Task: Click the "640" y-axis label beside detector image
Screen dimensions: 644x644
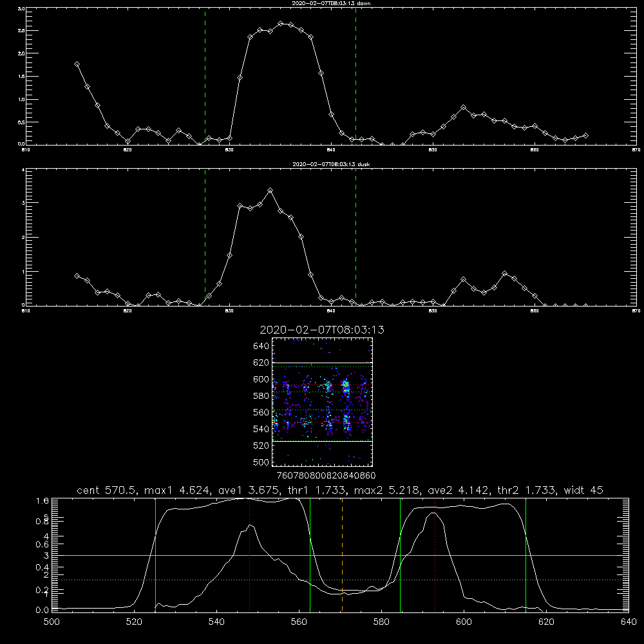Action: point(261,346)
